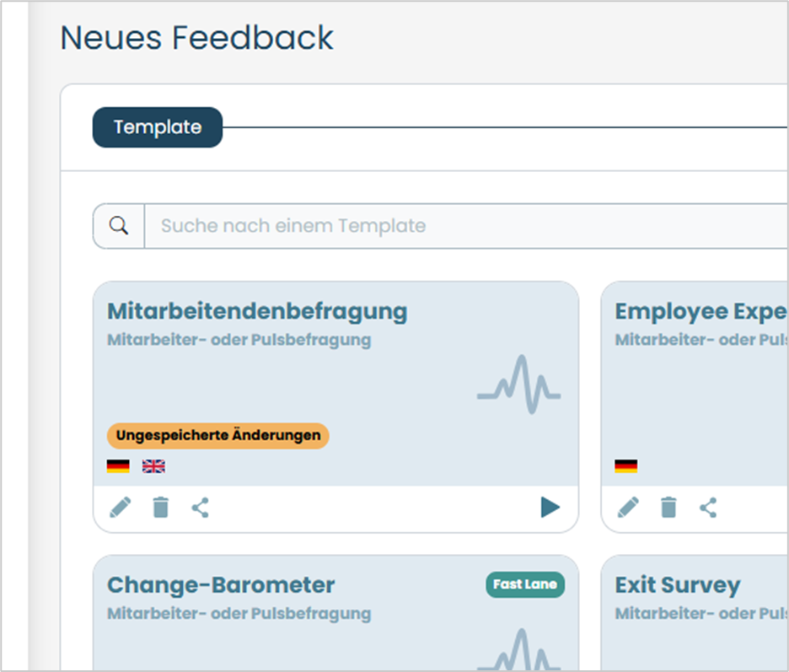Start Mitarbeitendenbefragung with the play arrow

click(x=550, y=507)
